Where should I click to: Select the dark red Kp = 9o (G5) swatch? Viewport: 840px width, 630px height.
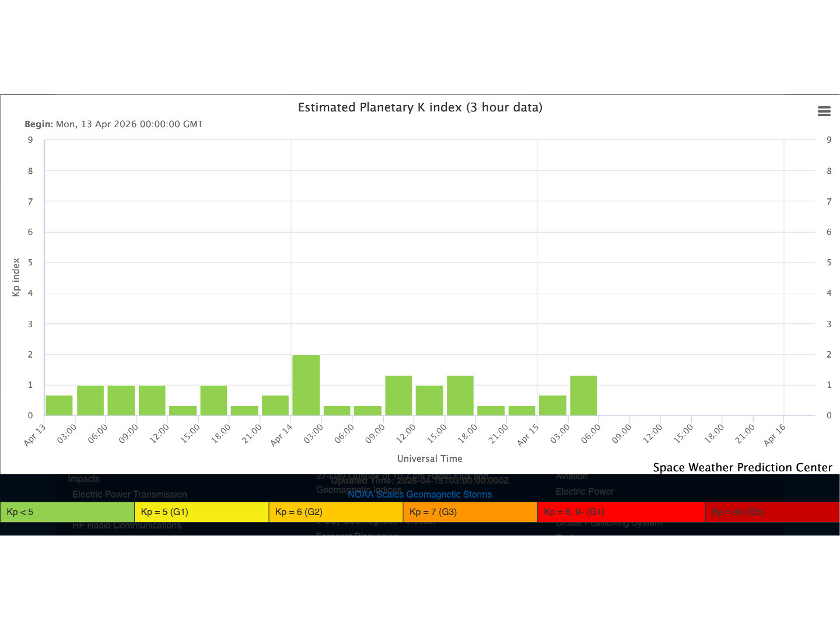[772, 512]
